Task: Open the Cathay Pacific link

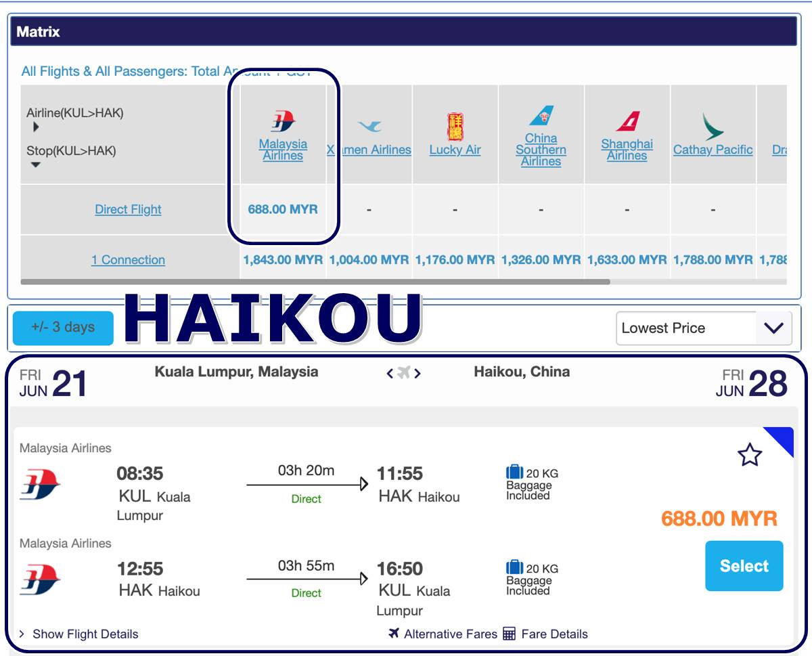Action: 713,150
